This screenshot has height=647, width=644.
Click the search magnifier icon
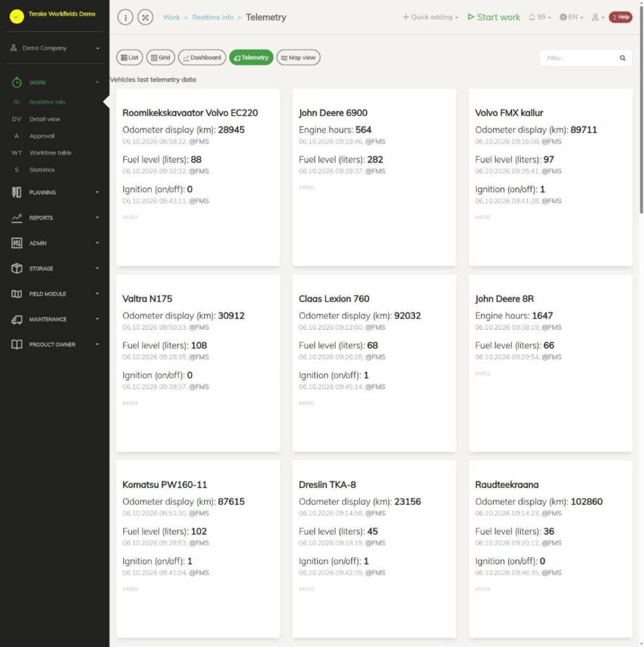tap(623, 58)
